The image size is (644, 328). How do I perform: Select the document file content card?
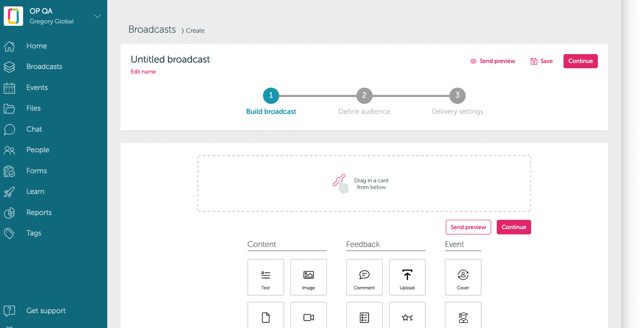(x=266, y=315)
